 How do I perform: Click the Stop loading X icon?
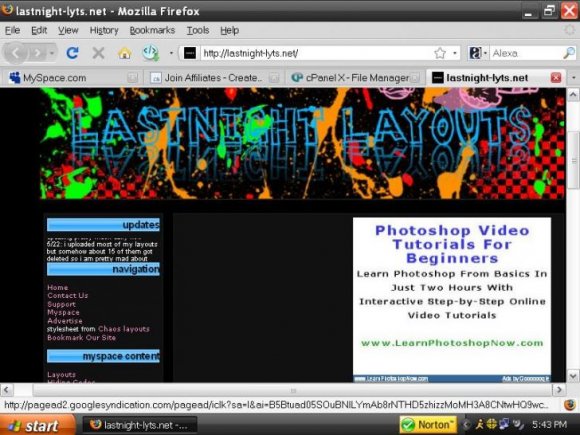[98, 53]
